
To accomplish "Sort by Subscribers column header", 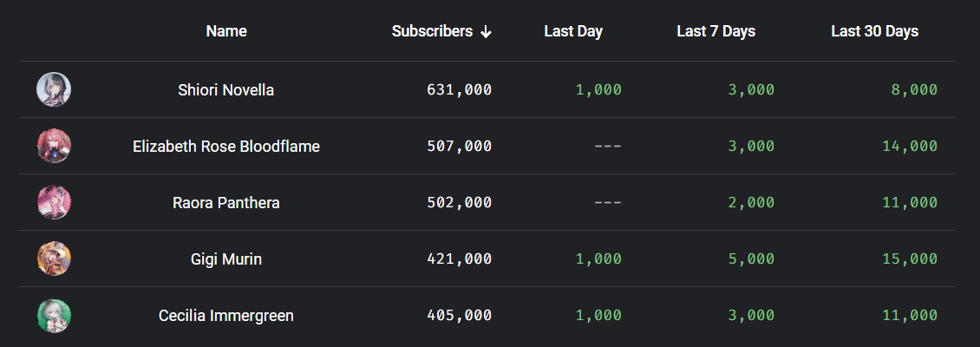I will tap(432, 31).
